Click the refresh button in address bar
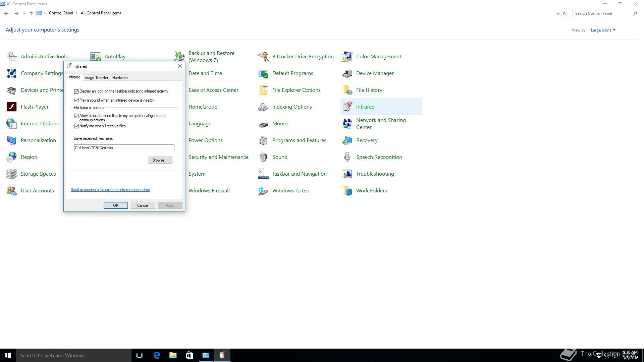644x362 pixels. (x=565, y=13)
